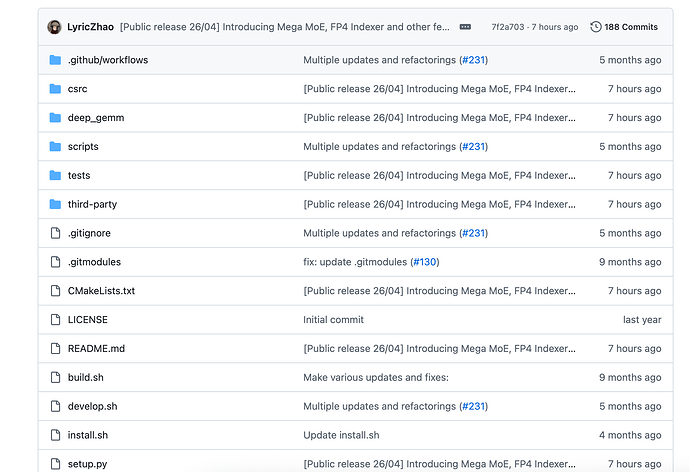
Task: Open the .gitignore file
Action: coord(89,233)
